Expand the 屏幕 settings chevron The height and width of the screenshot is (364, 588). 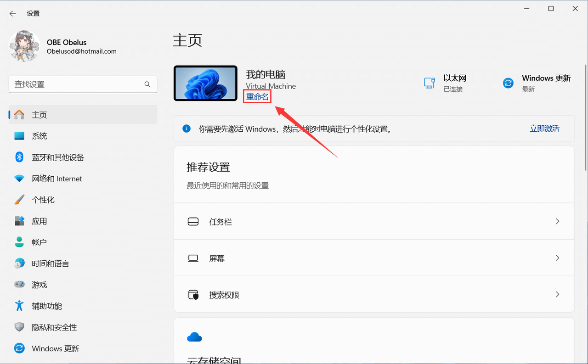(557, 258)
